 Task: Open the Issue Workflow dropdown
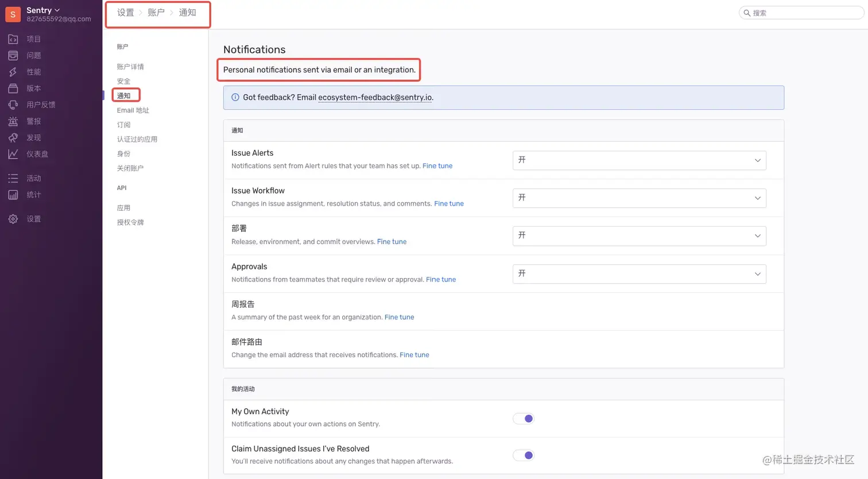(639, 198)
